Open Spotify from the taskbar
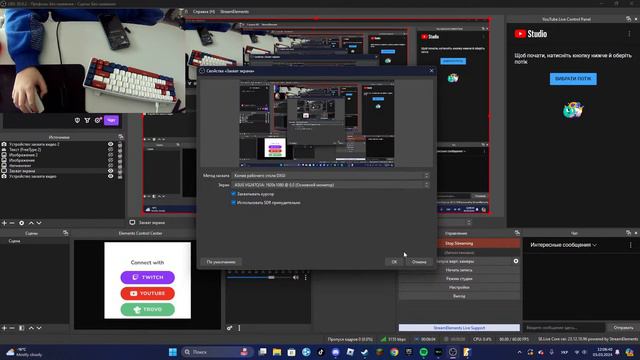The width and height of the screenshot is (640, 360). click(x=424, y=352)
